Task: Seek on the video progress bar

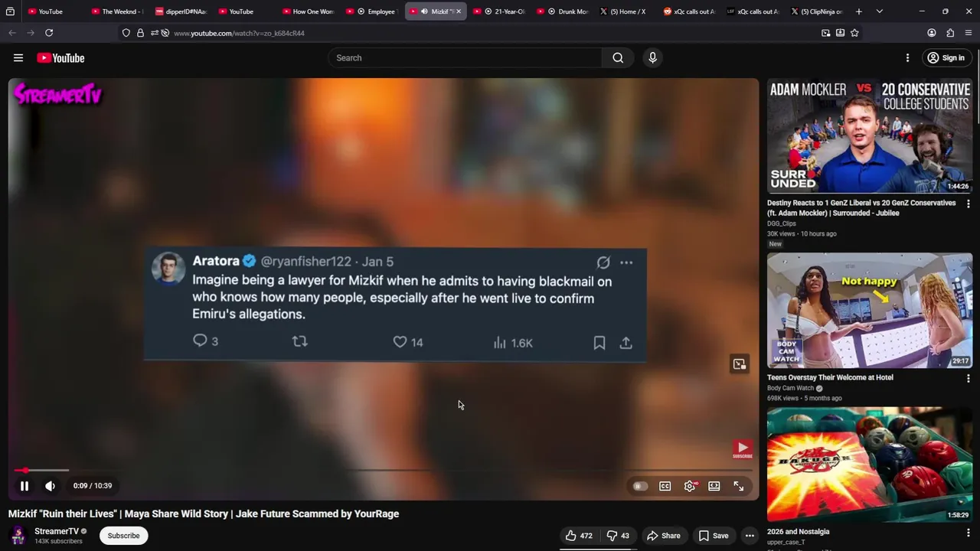Action: (x=383, y=470)
